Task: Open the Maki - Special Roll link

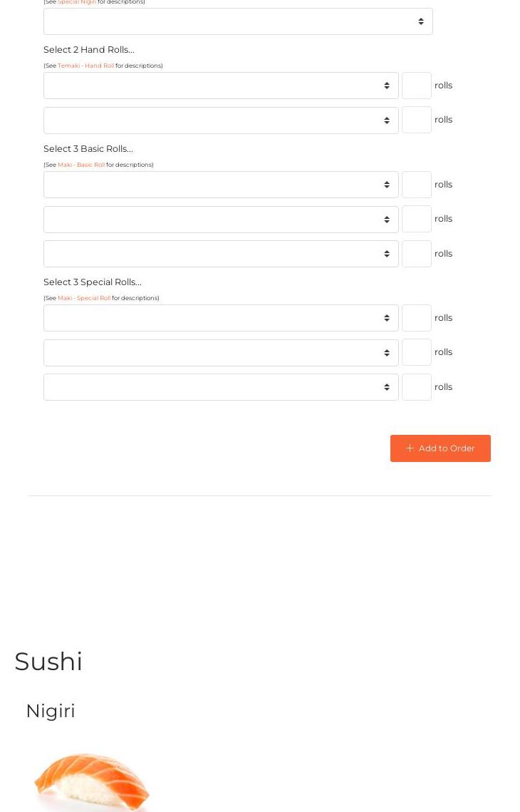Action: point(84,298)
